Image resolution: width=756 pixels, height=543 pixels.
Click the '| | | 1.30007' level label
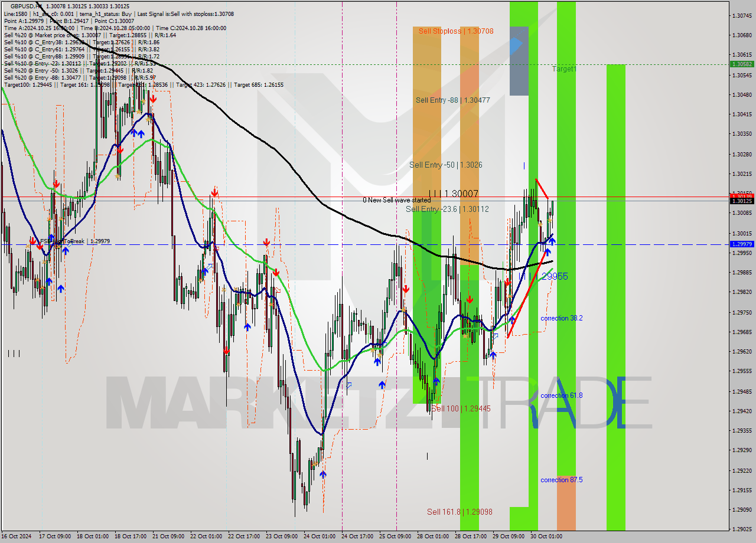coord(453,193)
